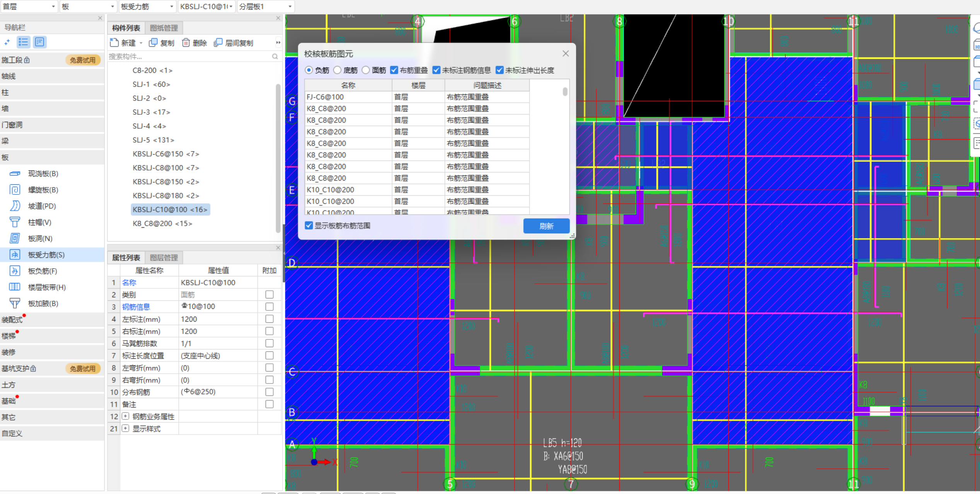This screenshot has width=980, height=494.
Task: Check the 附加 box for 类别 row
Action: tap(269, 295)
